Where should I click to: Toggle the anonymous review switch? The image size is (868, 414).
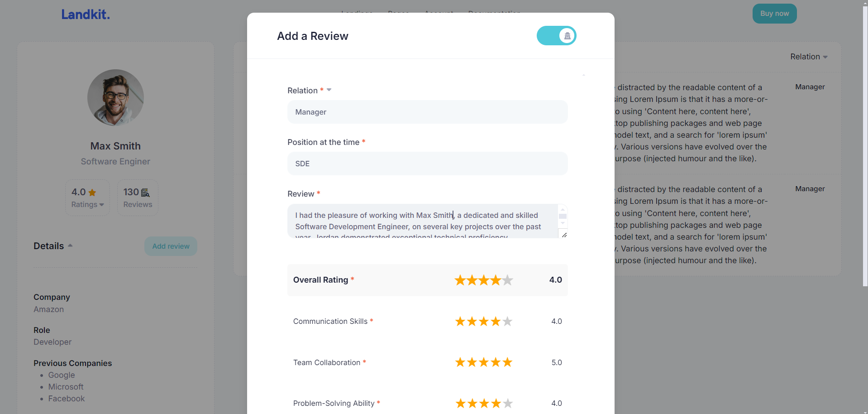pos(556,36)
